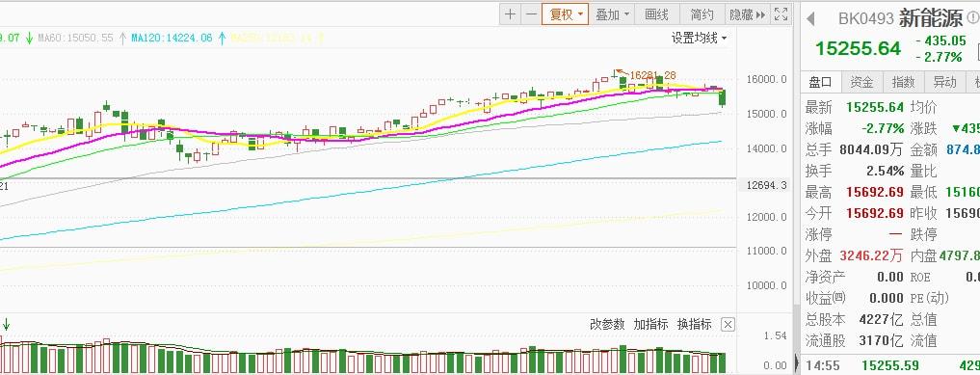Image resolution: width=980 pixels, height=375 pixels.
Task: Click the 16000.0 price axis label
Action: coord(766,79)
